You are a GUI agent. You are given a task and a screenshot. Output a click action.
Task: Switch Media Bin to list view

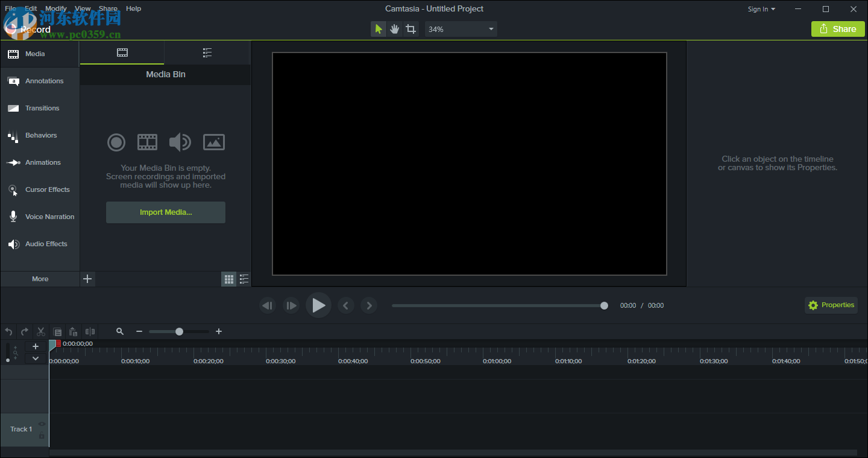click(x=244, y=279)
